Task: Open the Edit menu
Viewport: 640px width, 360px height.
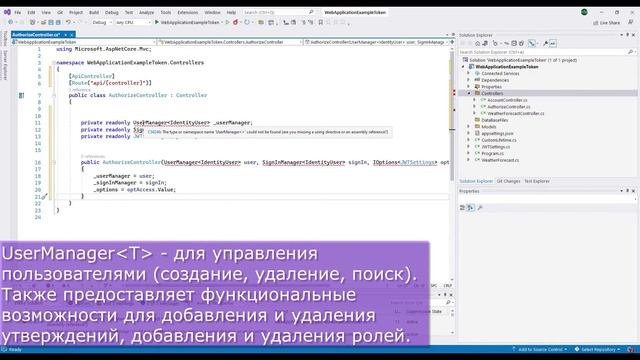Action: tap(31, 12)
